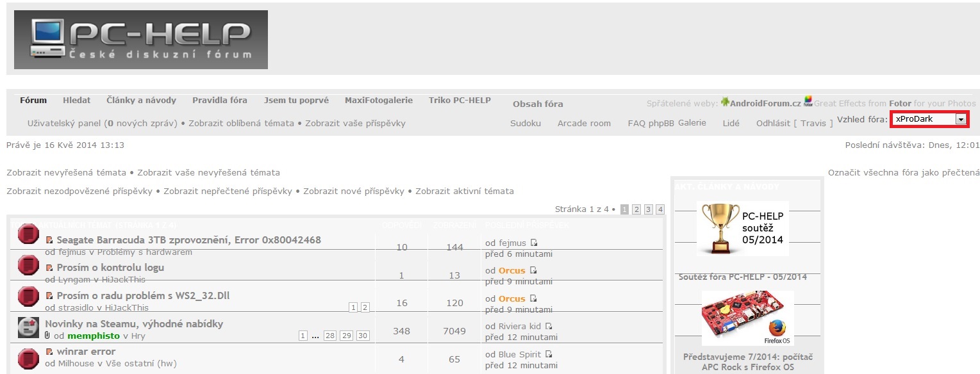Click new-post icon before WS2_32.Dll title

tap(49, 296)
